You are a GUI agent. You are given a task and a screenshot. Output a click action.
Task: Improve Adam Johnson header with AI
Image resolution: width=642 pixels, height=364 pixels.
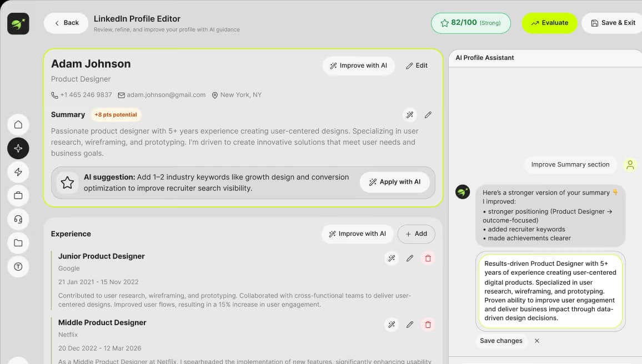358,65
